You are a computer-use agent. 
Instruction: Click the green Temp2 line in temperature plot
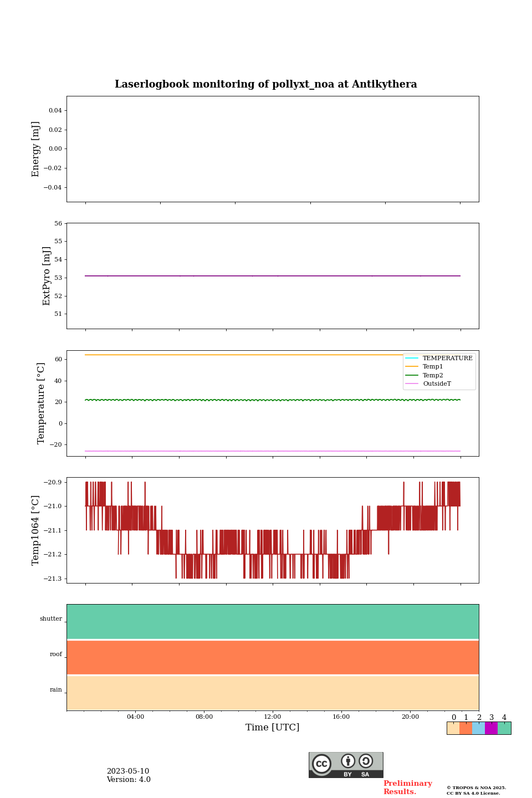point(273,400)
